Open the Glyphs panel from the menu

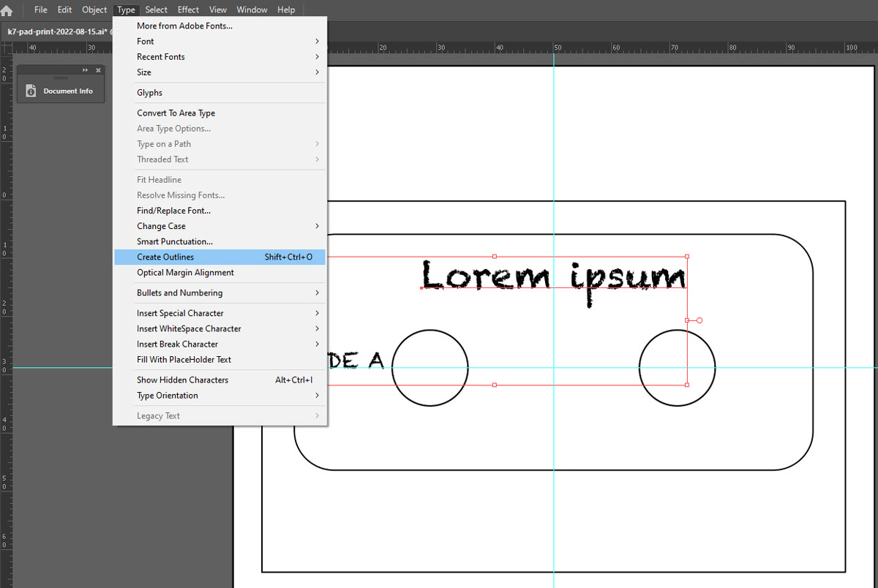coord(149,93)
